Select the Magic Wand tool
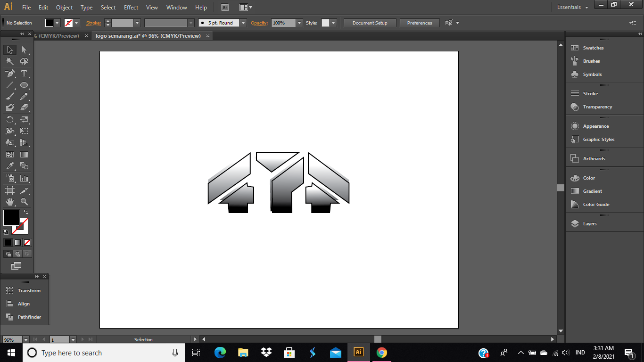 click(x=9, y=61)
